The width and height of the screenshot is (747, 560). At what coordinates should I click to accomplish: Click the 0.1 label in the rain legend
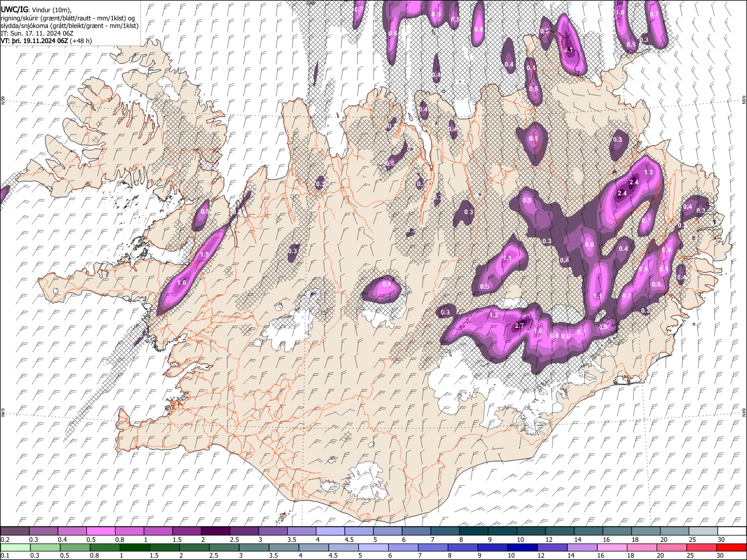(5, 555)
